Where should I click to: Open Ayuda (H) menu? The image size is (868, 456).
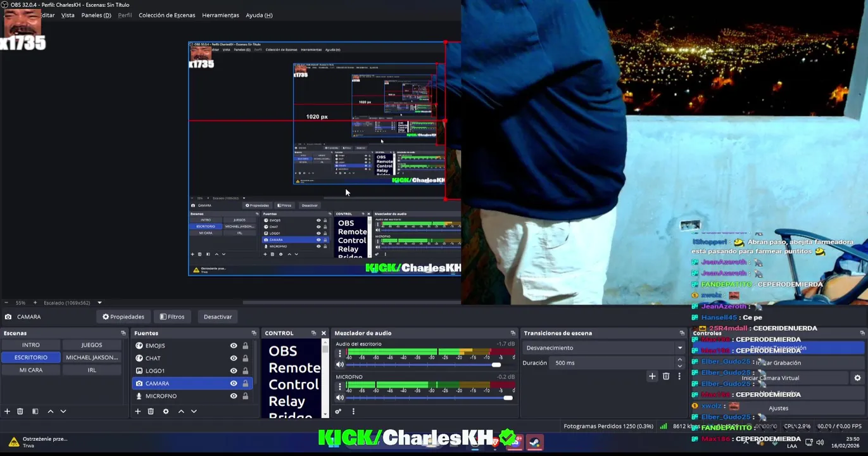259,15
